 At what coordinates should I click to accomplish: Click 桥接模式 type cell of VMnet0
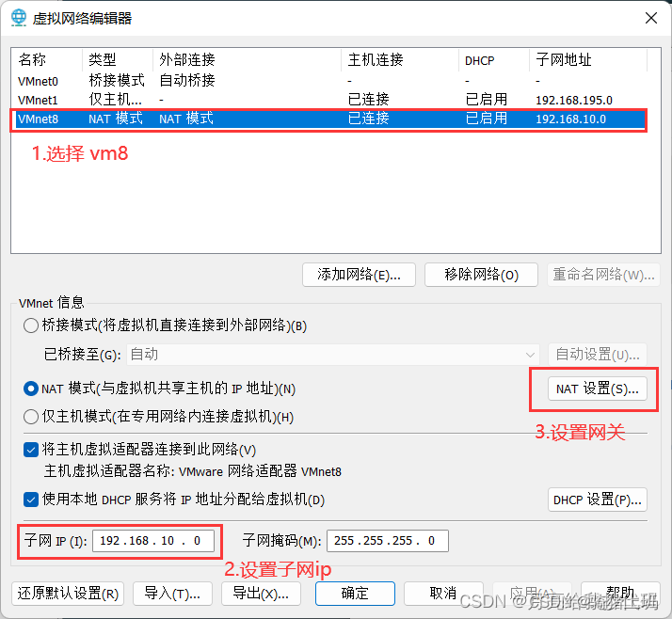point(117,81)
